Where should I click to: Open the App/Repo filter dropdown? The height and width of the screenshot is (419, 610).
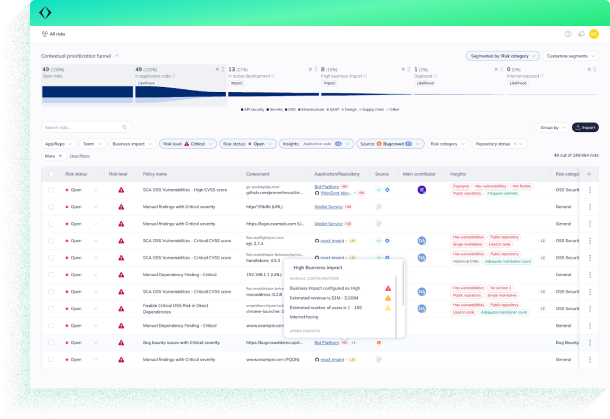[x=59, y=144]
